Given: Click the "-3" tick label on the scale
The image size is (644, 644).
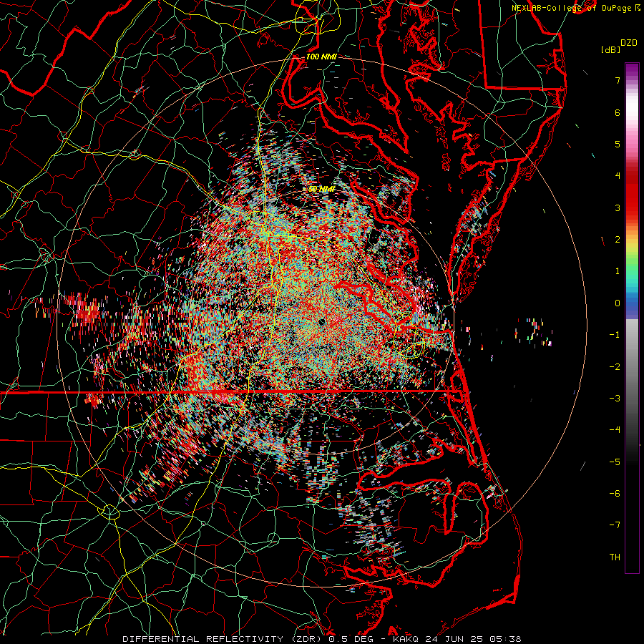Looking at the screenshot, I should (615, 399).
